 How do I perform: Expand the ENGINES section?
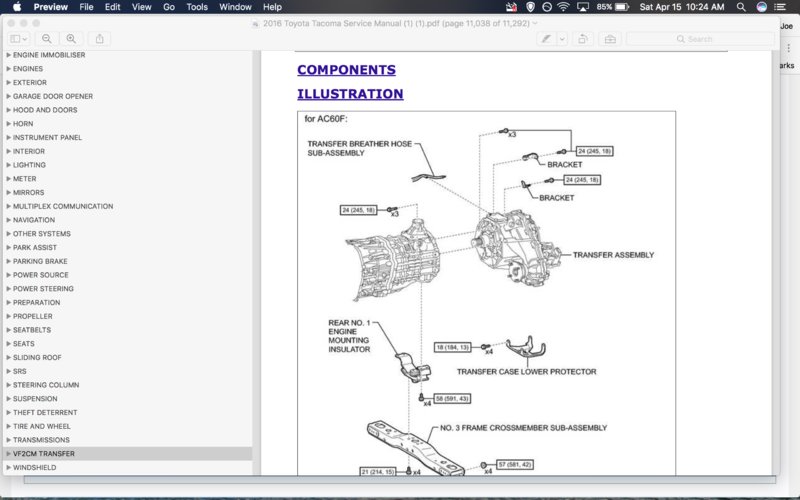9,68
